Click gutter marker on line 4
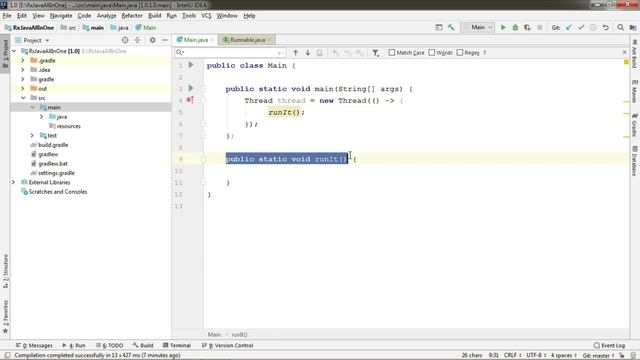This screenshot has height=360, width=640. click(x=190, y=100)
